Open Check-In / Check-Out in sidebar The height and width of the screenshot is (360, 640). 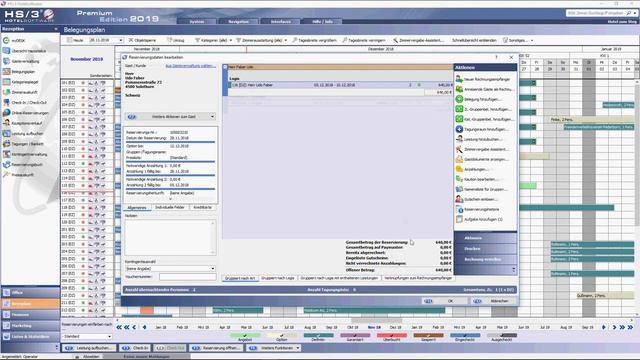pos(29,103)
